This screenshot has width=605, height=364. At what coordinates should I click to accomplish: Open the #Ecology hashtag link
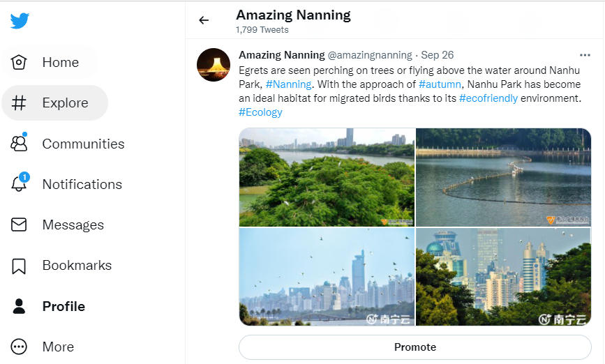click(260, 112)
